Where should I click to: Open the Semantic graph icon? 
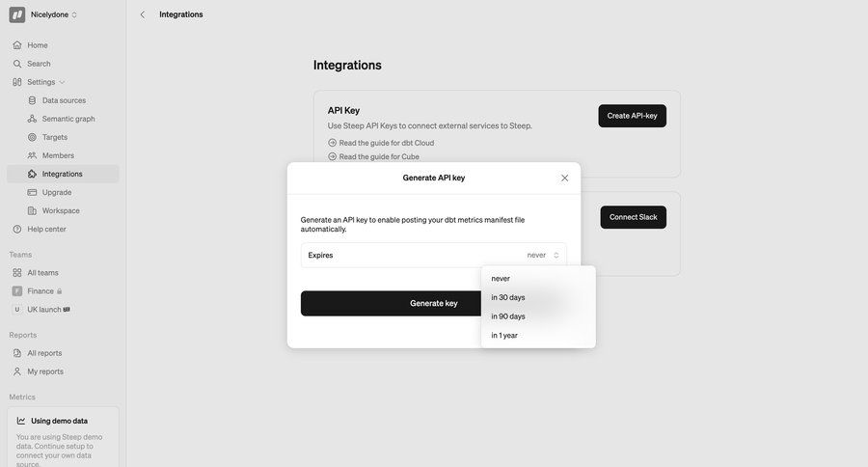coord(33,119)
